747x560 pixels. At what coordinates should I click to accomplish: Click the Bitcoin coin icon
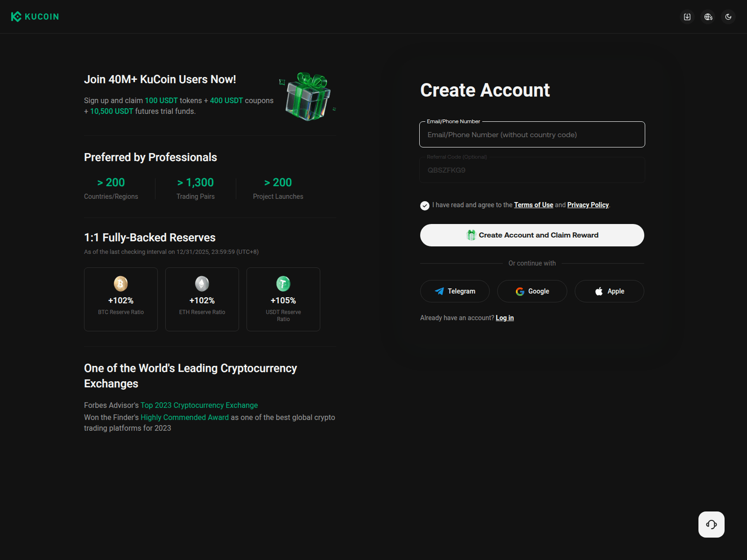pyautogui.click(x=121, y=283)
